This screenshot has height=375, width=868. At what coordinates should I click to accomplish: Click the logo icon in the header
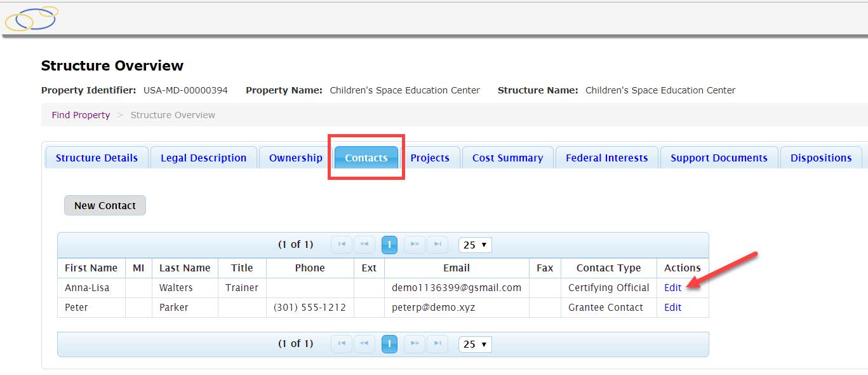pyautogui.click(x=31, y=19)
